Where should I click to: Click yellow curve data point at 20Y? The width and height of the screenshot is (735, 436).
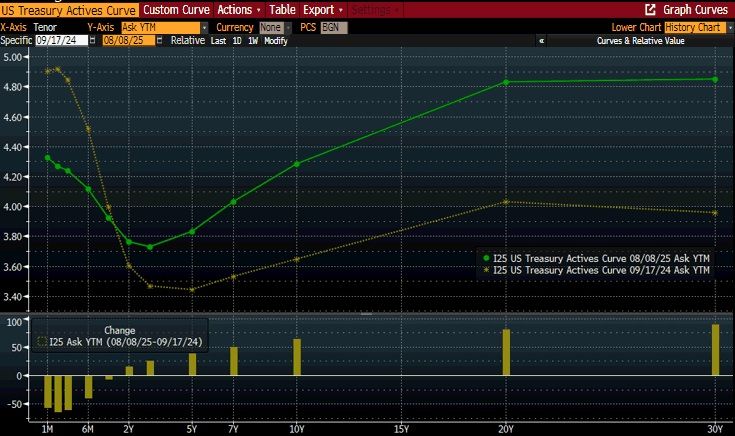506,202
